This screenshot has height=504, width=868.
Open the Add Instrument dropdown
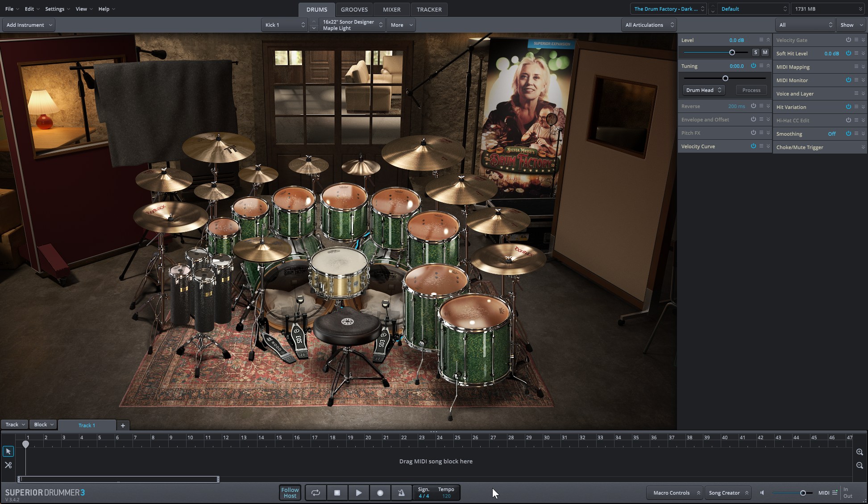point(29,25)
